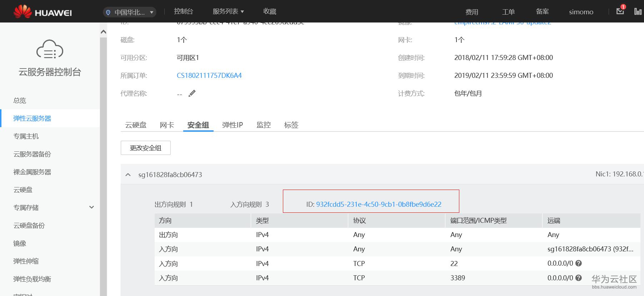The height and width of the screenshot is (296, 644).
Task: Open the 中国华北 region dropdown
Action: click(x=130, y=12)
